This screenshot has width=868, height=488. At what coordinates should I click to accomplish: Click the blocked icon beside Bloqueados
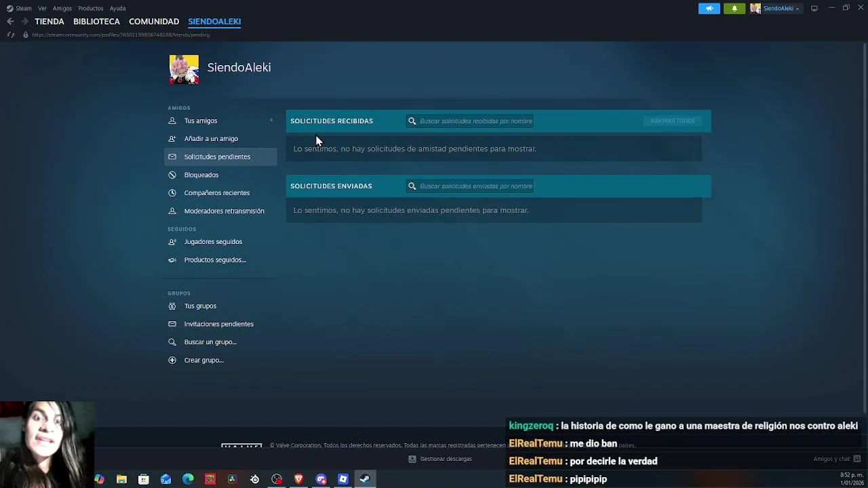click(172, 175)
